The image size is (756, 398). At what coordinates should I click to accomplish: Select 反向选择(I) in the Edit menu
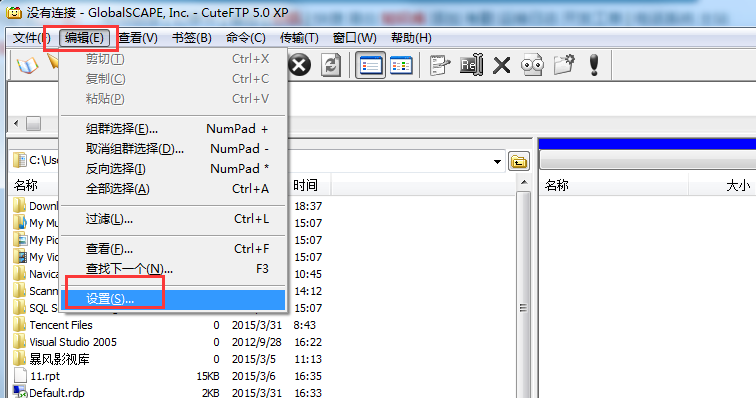pyautogui.click(x=174, y=168)
